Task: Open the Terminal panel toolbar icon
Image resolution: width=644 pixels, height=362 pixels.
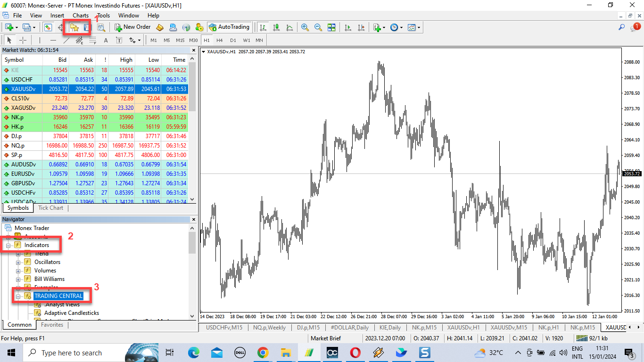Action: (x=86, y=27)
